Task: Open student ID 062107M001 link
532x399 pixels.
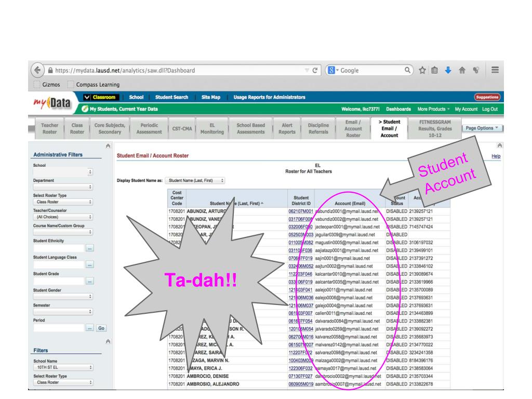Action: pos(301,211)
